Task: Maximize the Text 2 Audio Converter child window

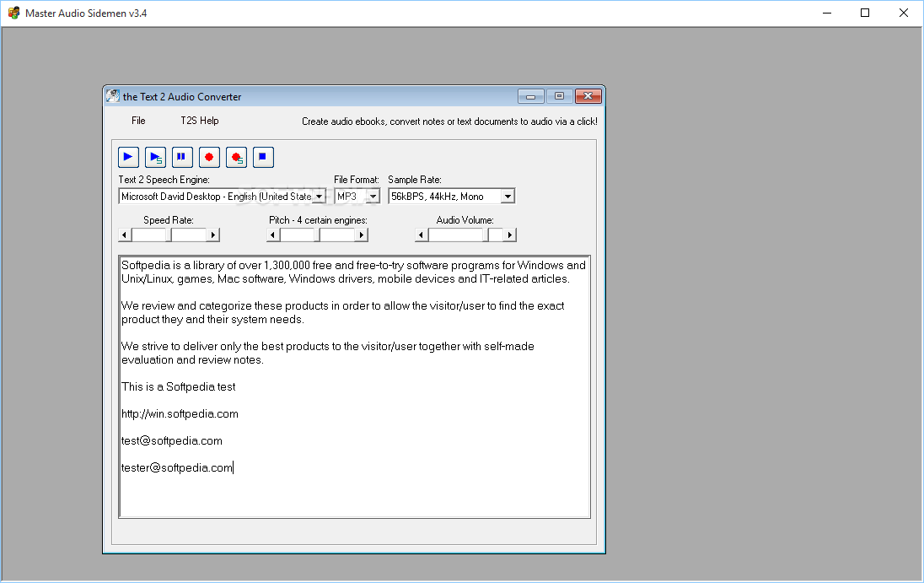Action: [x=559, y=96]
